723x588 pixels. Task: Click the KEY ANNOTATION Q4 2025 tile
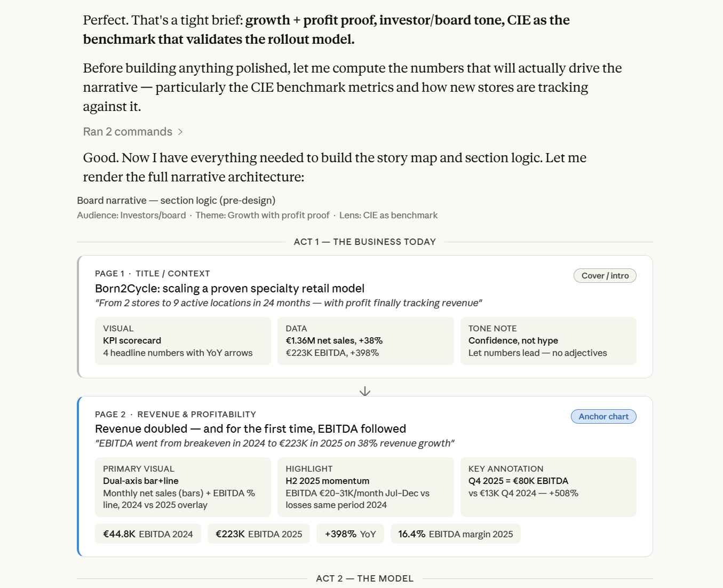tap(549, 487)
